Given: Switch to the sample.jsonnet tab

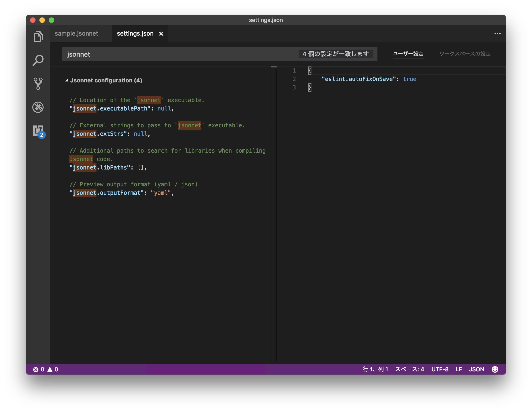Looking at the screenshot, I should point(76,33).
